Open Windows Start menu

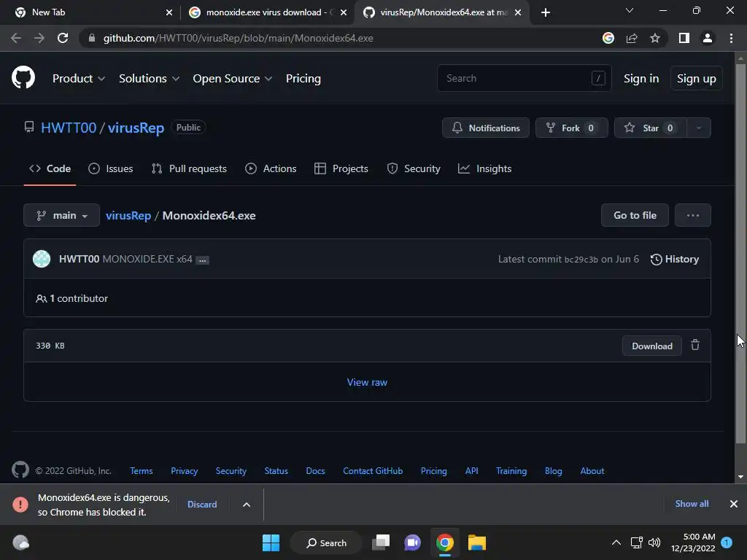click(271, 542)
